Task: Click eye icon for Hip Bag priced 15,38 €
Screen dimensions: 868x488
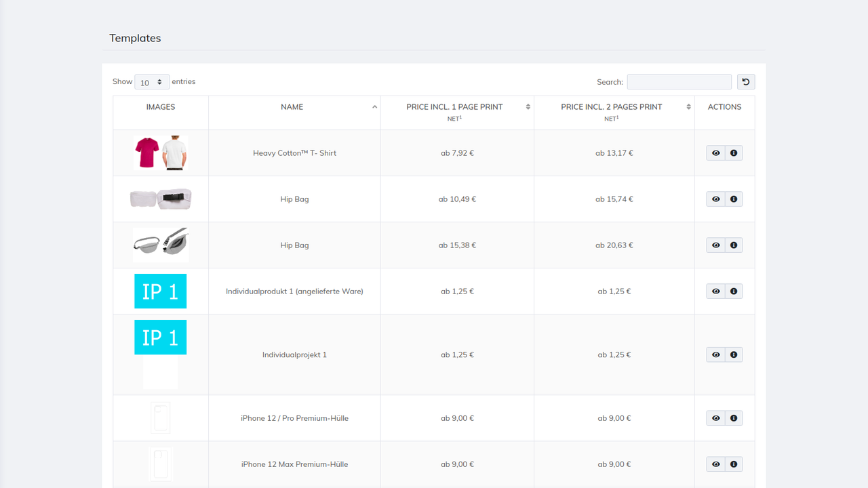Action: pyautogui.click(x=715, y=245)
